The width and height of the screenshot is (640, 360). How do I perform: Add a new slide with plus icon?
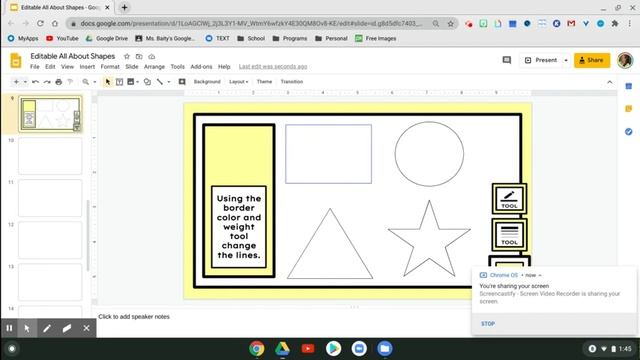pos(16,82)
